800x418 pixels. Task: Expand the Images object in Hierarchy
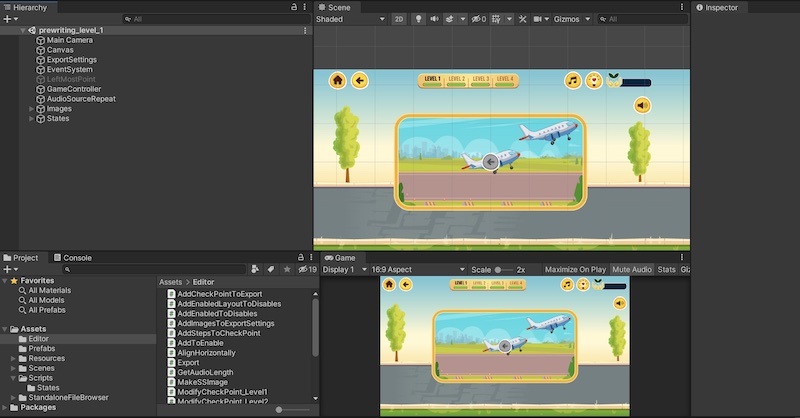tap(31, 109)
